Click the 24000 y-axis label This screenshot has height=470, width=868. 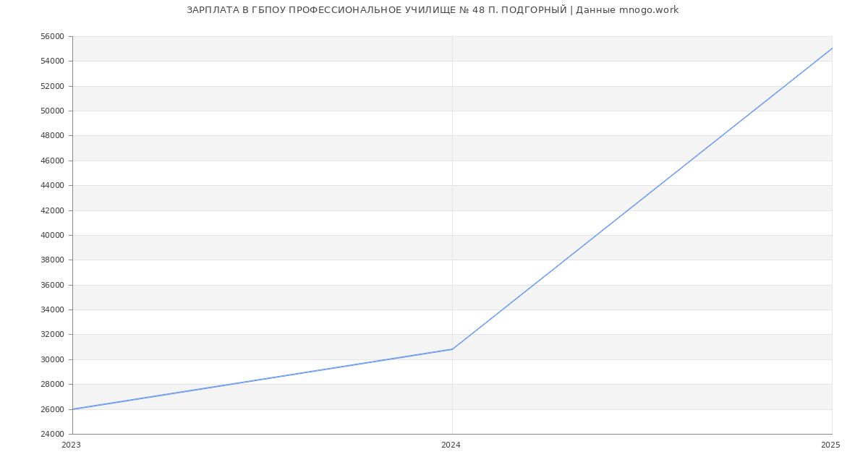point(53,434)
